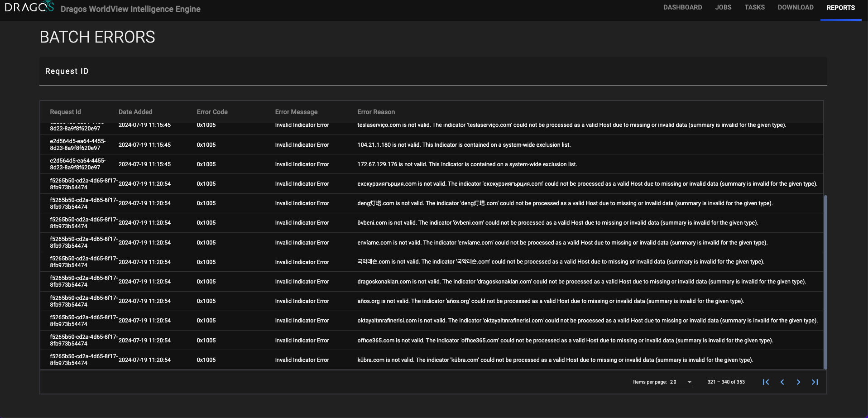The image size is (868, 418).
Task: Sort by Date Added column header
Action: pos(135,112)
